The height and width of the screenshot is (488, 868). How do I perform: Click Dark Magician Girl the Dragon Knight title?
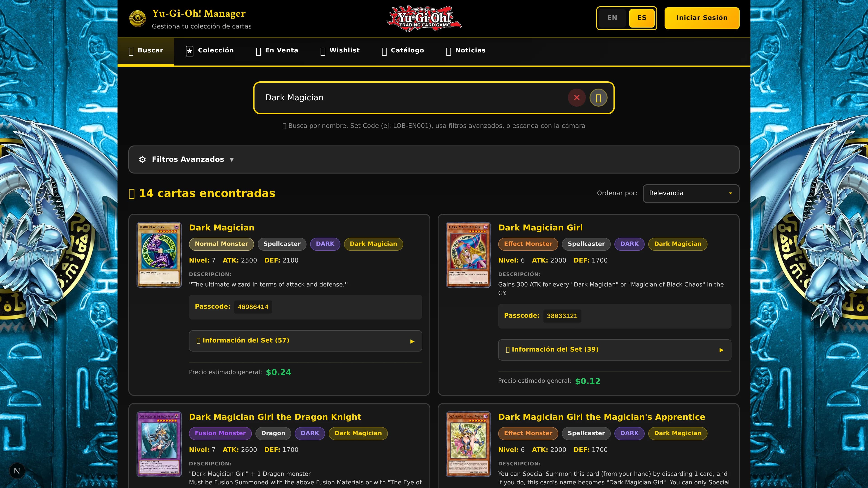click(275, 417)
